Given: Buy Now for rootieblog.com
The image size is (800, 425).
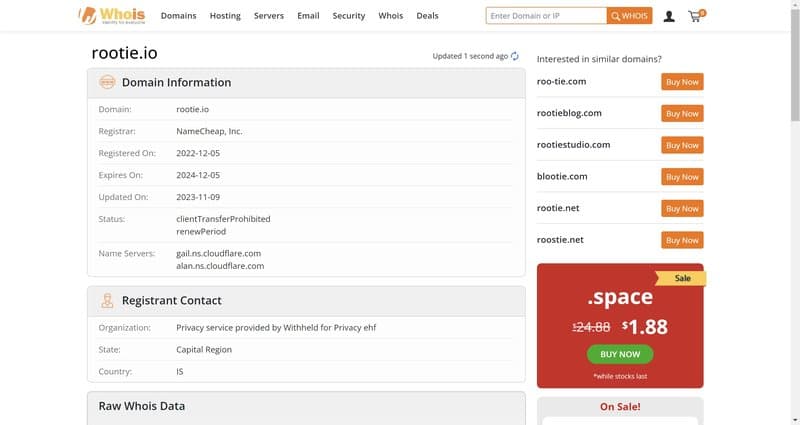Looking at the screenshot, I should point(682,113).
